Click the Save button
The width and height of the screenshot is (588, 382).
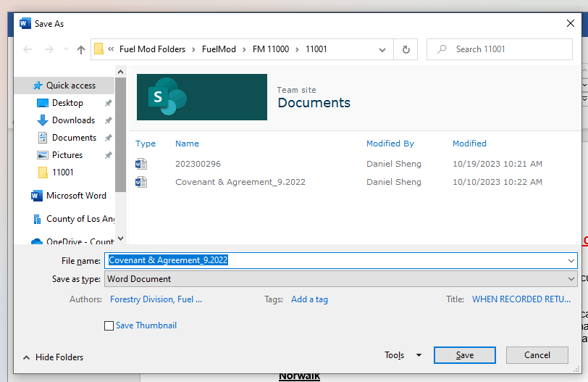coord(465,355)
